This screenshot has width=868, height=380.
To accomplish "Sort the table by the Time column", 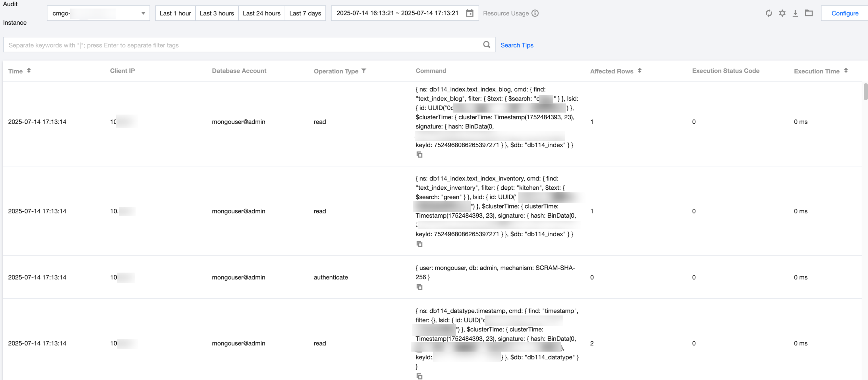I will [29, 70].
